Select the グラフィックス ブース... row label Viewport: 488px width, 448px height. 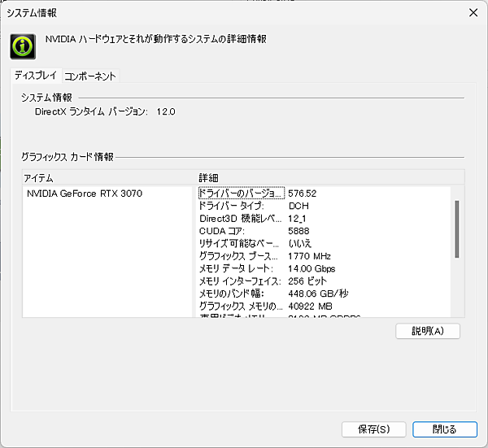pos(238,256)
